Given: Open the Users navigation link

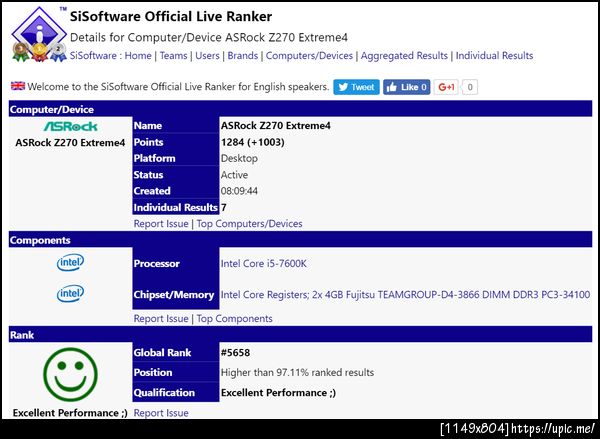Looking at the screenshot, I should pos(207,55).
